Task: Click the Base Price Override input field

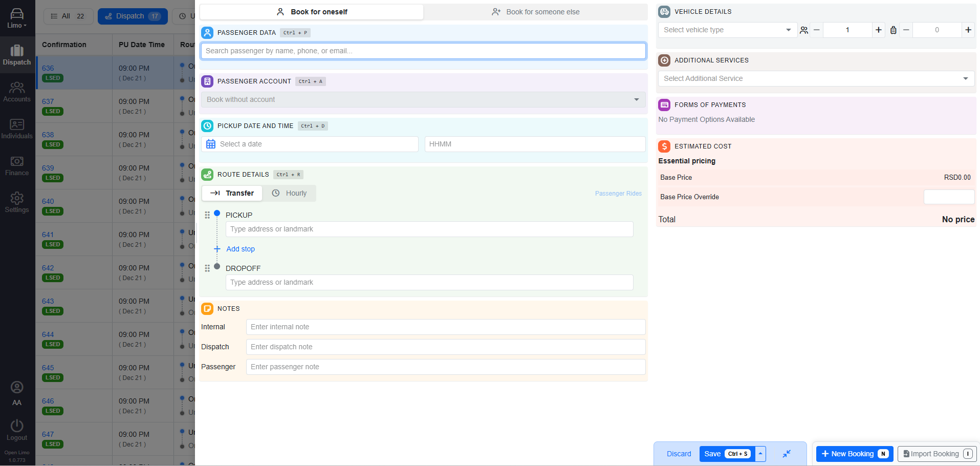Action: coord(949,197)
